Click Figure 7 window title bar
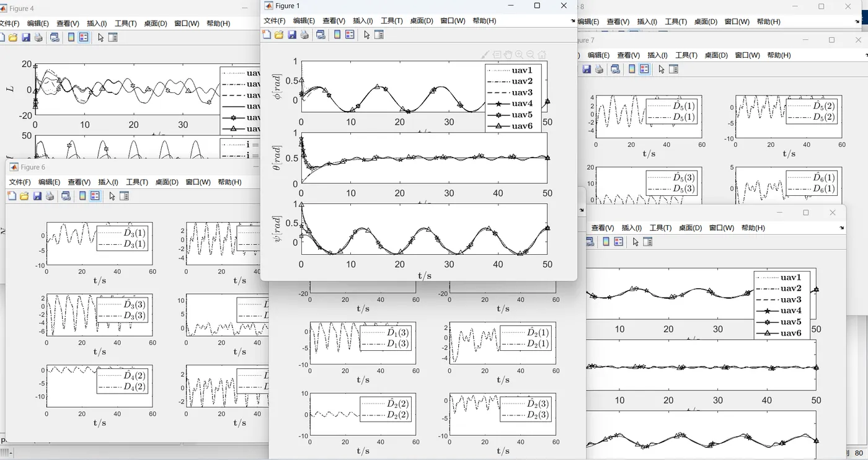 pos(682,40)
